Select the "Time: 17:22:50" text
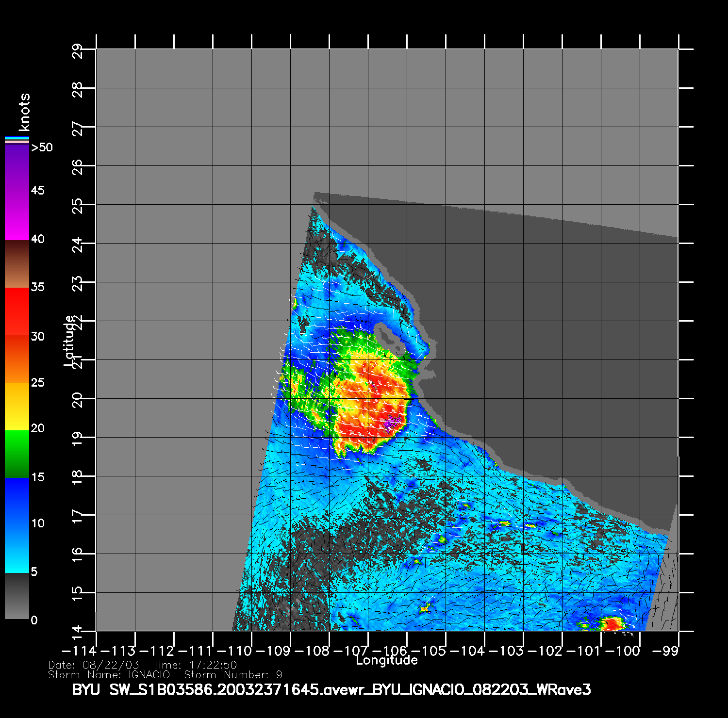728x718 pixels. point(195,665)
